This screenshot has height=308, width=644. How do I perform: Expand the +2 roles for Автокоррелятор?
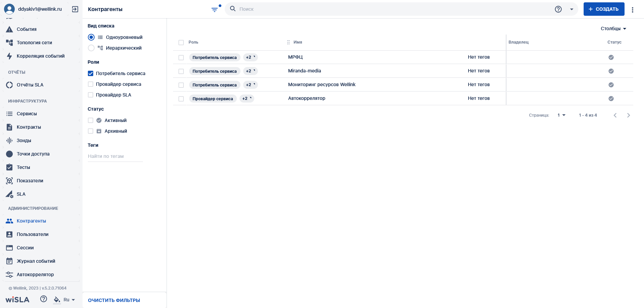pos(247,99)
